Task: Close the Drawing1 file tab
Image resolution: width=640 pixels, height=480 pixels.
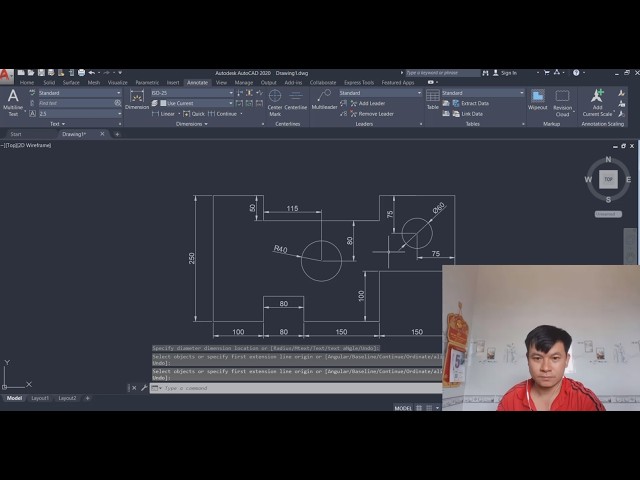Action: [x=102, y=134]
